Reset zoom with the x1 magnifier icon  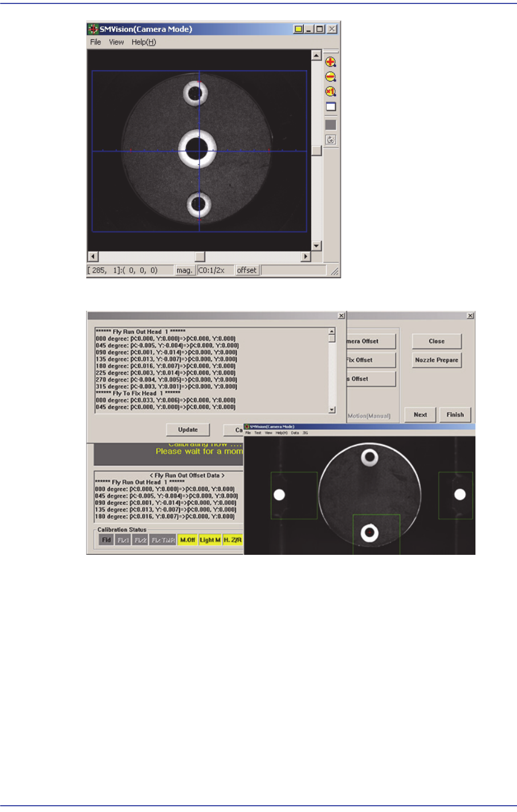pos(331,92)
